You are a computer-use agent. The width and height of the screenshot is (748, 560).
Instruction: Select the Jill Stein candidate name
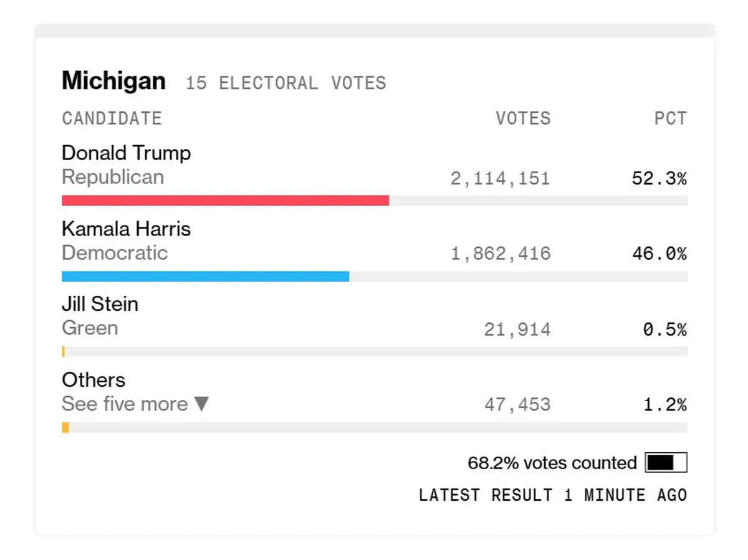coord(100,305)
